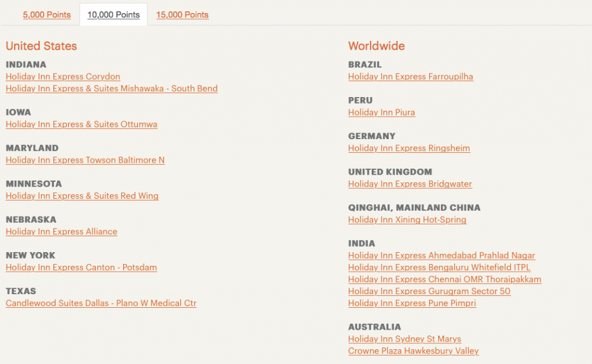The image size is (592, 364).
Task: Click the INDIA country label
Action: coord(362,243)
